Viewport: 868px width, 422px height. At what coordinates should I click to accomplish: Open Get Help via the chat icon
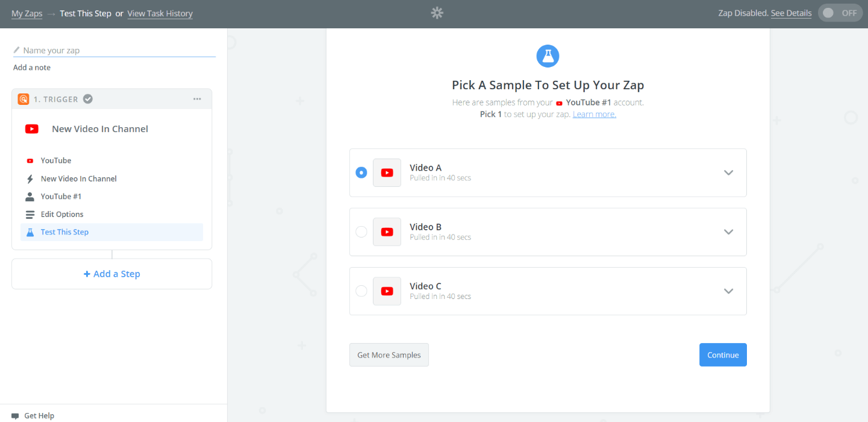pyautogui.click(x=15, y=415)
